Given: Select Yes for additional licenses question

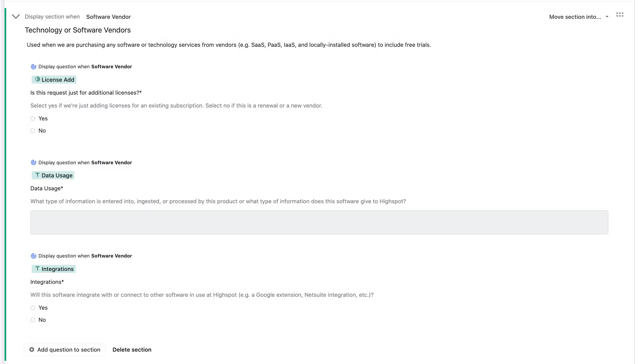Looking at the screenshot, I should pos(33,119).
